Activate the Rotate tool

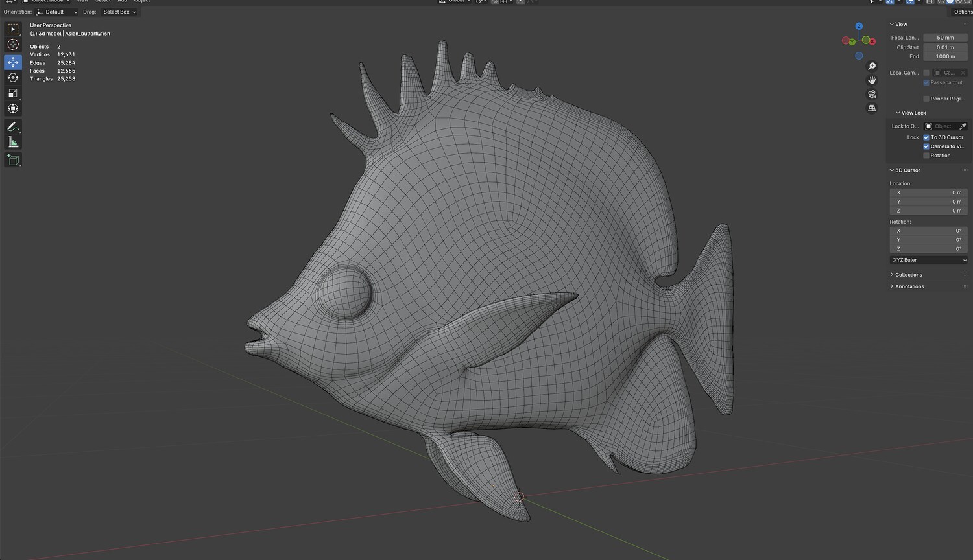pyautogui.click(x=13, y=78)
